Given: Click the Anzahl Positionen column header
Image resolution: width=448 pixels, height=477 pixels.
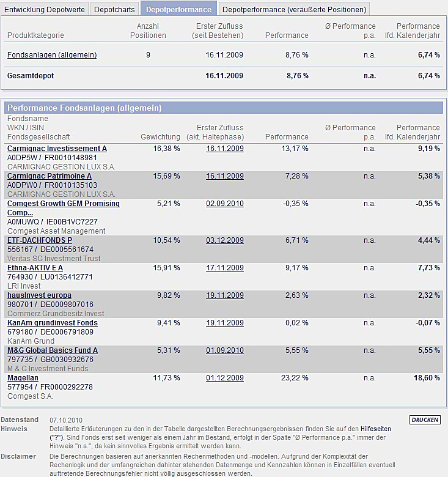Looking at the screenshot, I should click(148, 31).
